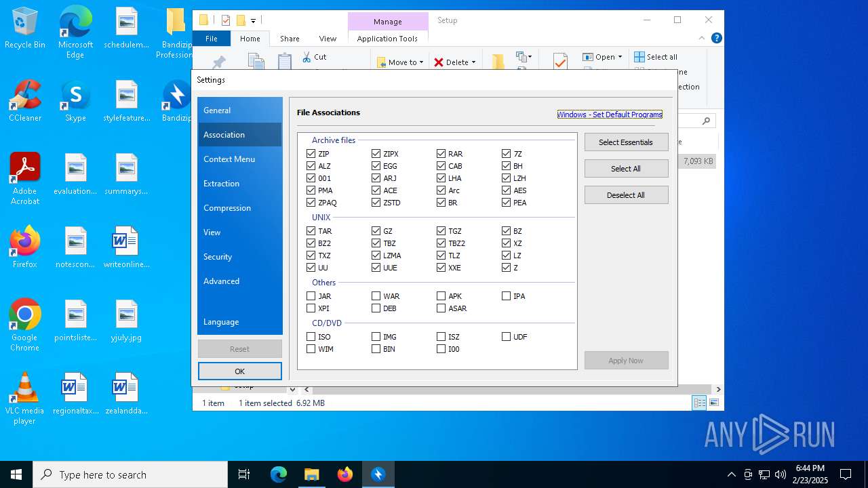Select the regionaltax Word document icon
Viewport: 868px width, 488px height.
click(75, 394)
